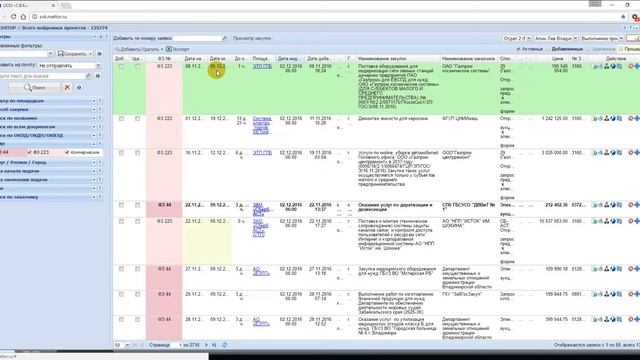Open the ЭТП ГПБ link in the Газпром космические системы row

262,66
